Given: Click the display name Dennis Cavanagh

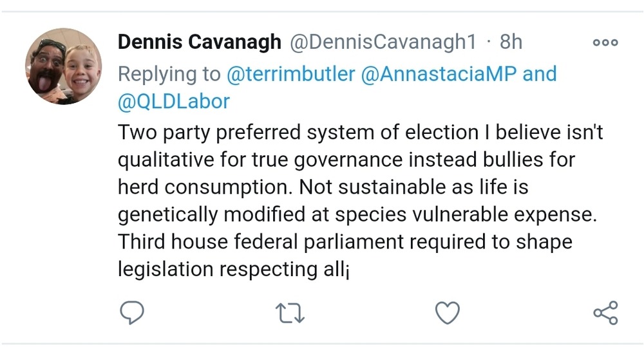Looking at the screenshot, I should pos(200,42).
